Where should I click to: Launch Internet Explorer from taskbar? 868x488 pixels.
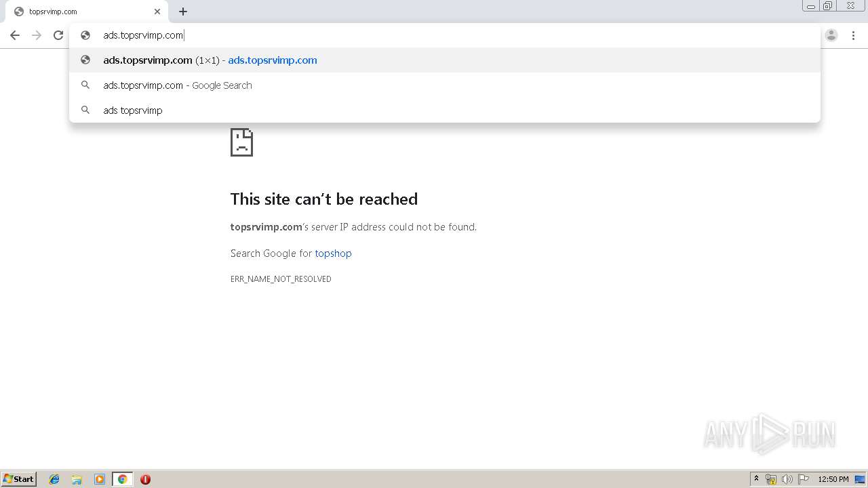coord(54,479)
